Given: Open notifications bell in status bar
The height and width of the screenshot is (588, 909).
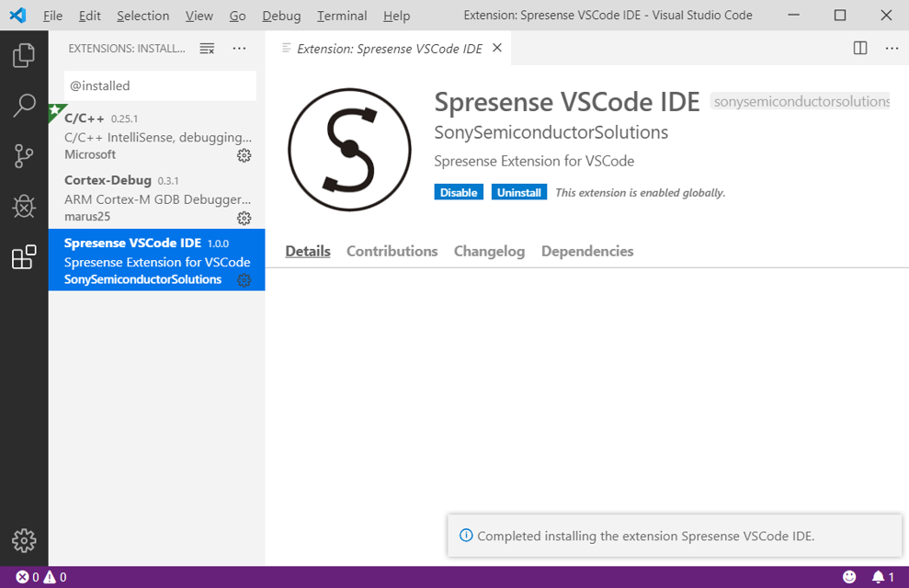Looking at the screenshot, I should coord(880,577).
